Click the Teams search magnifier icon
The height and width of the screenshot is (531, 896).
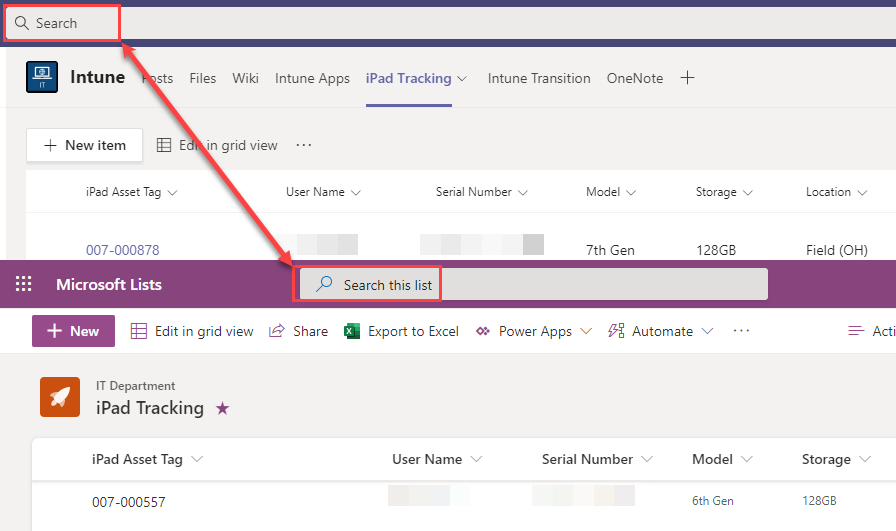pyautogui.click(x=22, y=23)
